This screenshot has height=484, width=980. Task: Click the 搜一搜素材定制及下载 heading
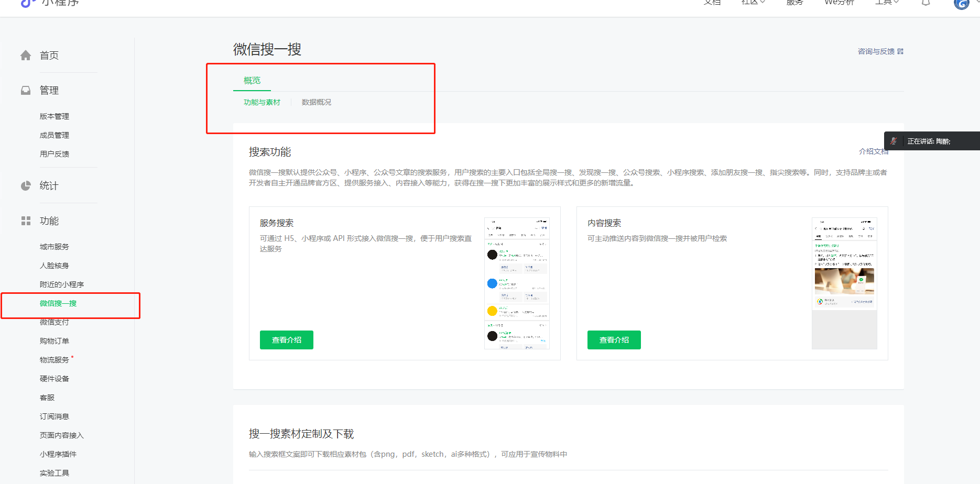[x=301, y=434]
